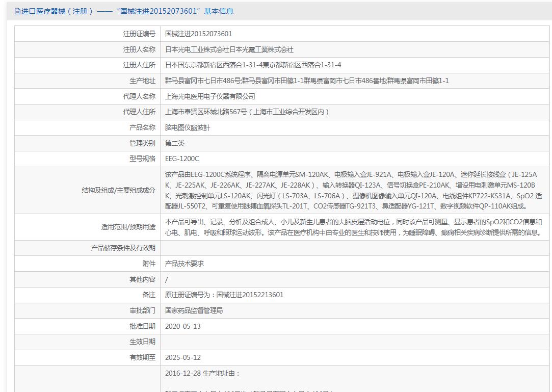Select product name 脑电图仪脳波計
552x392 pixels.
[188, 127]
